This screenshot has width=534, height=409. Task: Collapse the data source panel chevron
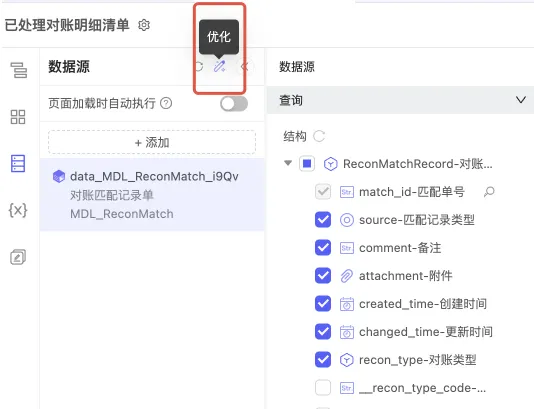[x=245, y=66]
